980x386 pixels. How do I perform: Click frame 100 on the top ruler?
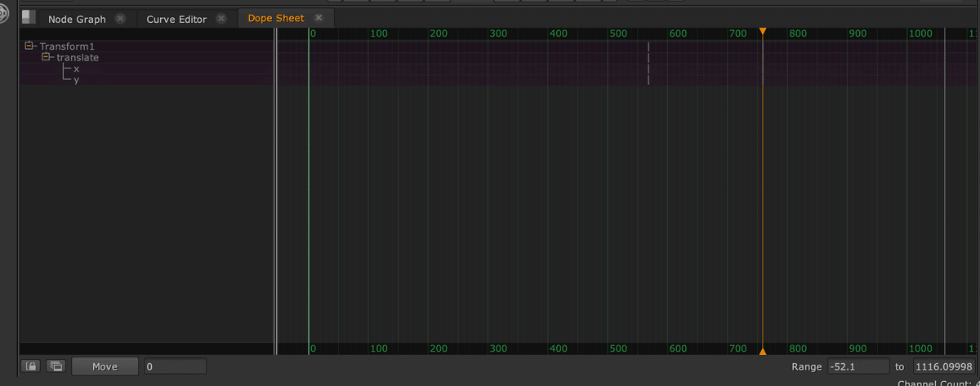coord(379,33)
